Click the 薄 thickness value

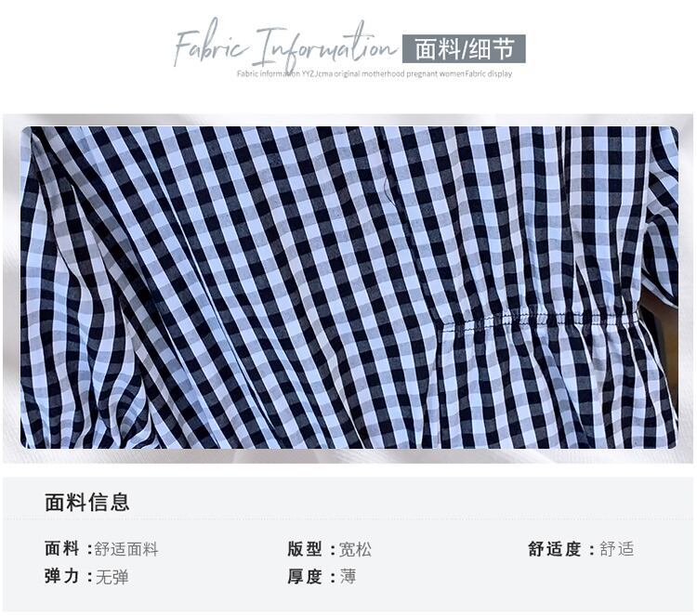click(x=348, y=576)
